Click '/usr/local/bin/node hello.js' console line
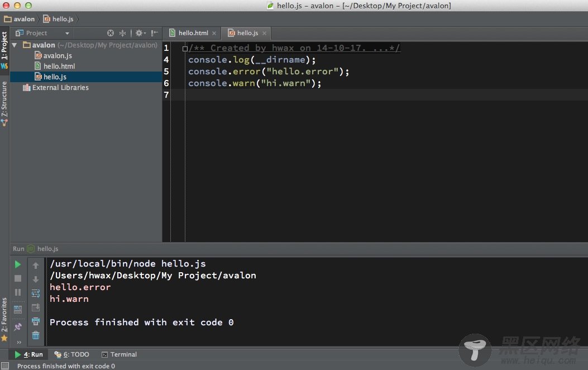This screenshot has width=588, height=370. click(x=128, y=264)
